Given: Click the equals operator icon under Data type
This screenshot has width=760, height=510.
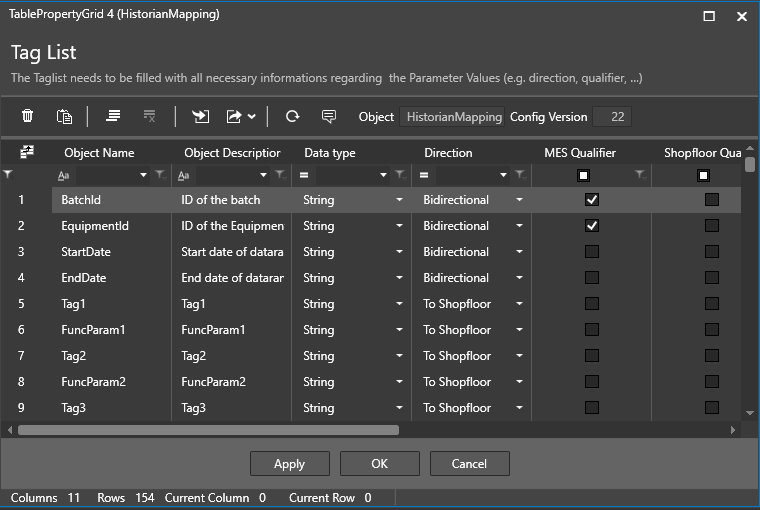Looking at the screenshot, I should 304,175.
